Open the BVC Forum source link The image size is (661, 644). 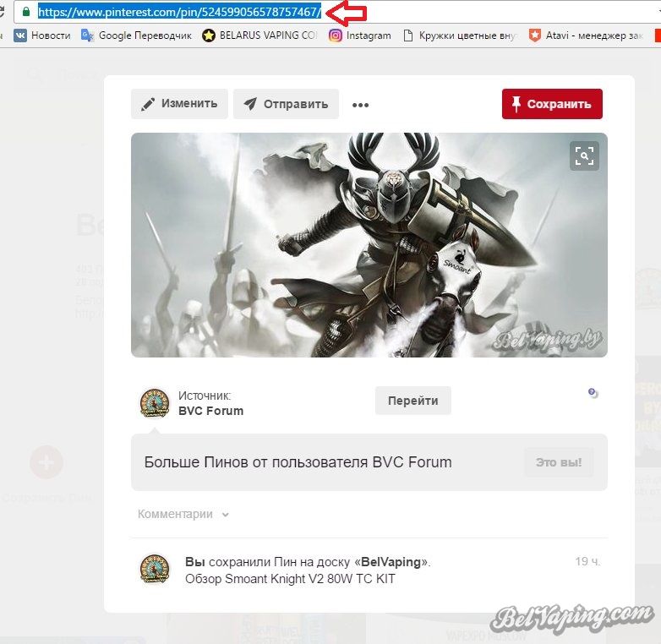[x=210, y=411]
